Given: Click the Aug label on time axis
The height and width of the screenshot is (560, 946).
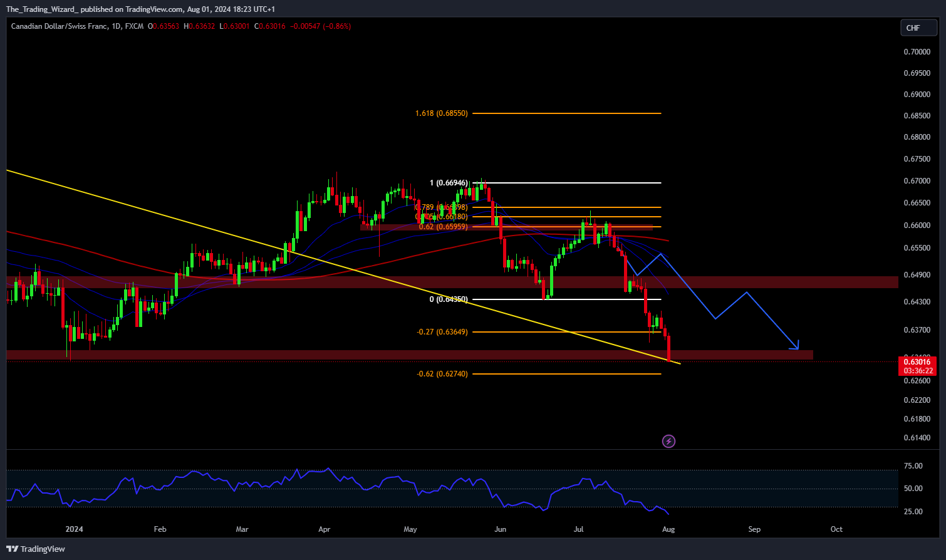Looking at the screenshot, I should pyautogui.click(x=668, y=529).
